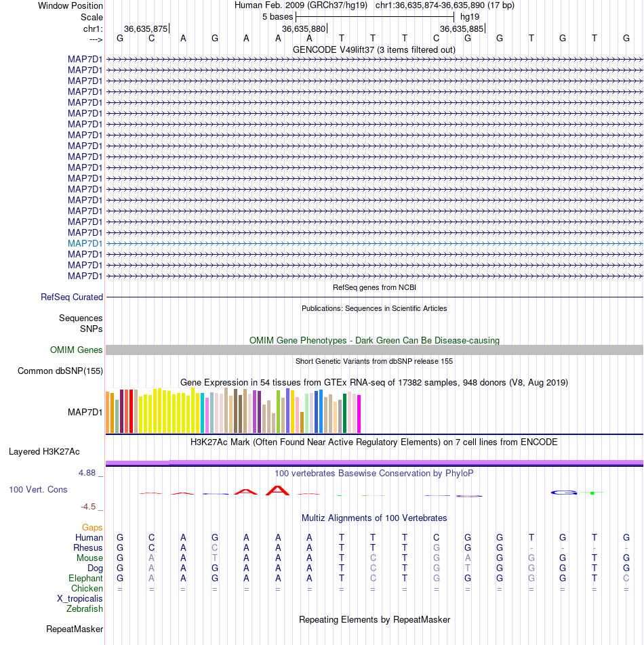This screenshot has height=645, width=644.
Task: Select the Mouse alignment row label
Action: click(89, 558)
